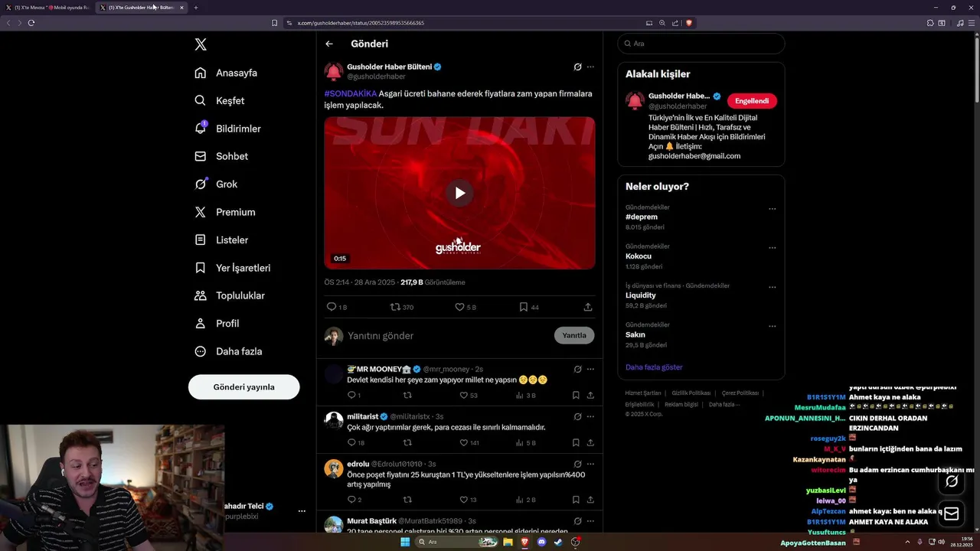Click the Yanıtla button
980x551 pixels.
574,336
